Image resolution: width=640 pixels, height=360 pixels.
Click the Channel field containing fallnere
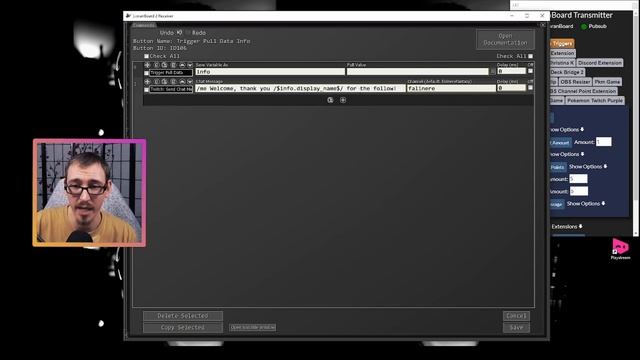(451, 88)
